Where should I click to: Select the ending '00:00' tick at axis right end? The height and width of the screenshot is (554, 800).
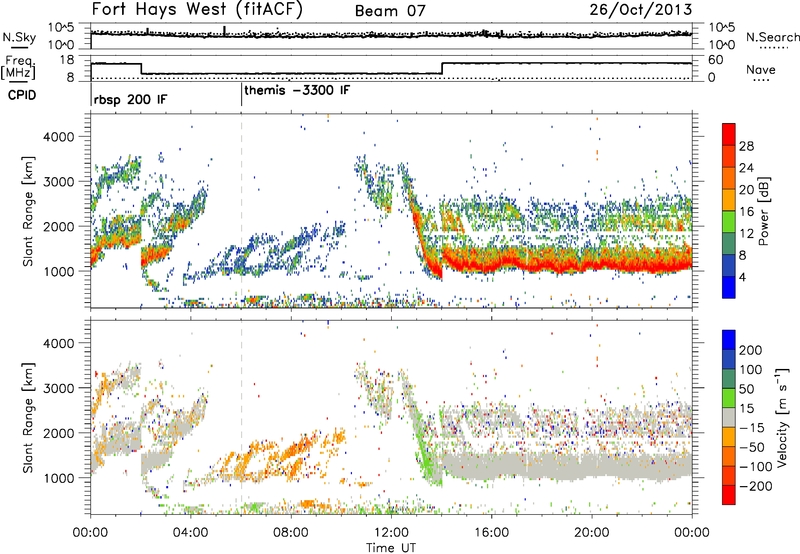[x=692, y=532]
